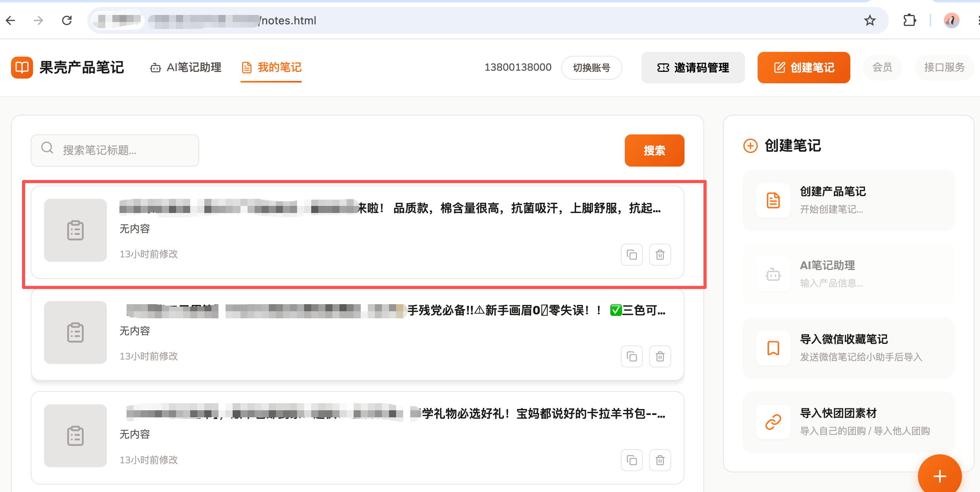980x492 pixels.
Task: Select the 创建产品笔记 card title
Action: 833,191
